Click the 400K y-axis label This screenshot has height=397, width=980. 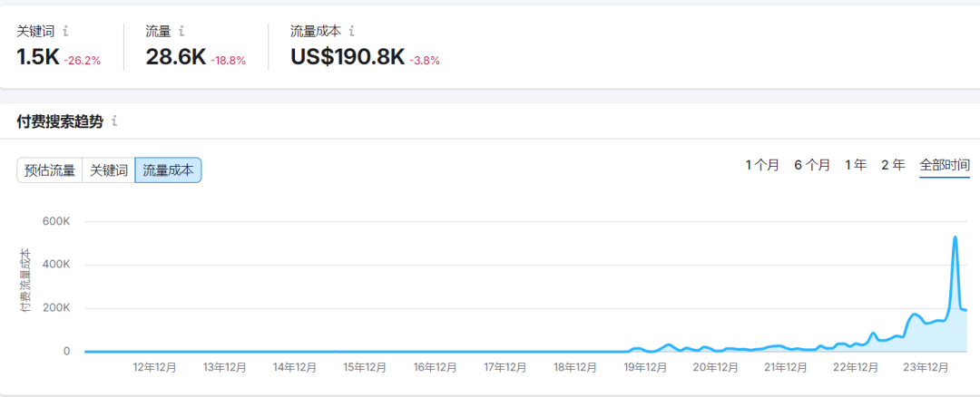[55, 265]
